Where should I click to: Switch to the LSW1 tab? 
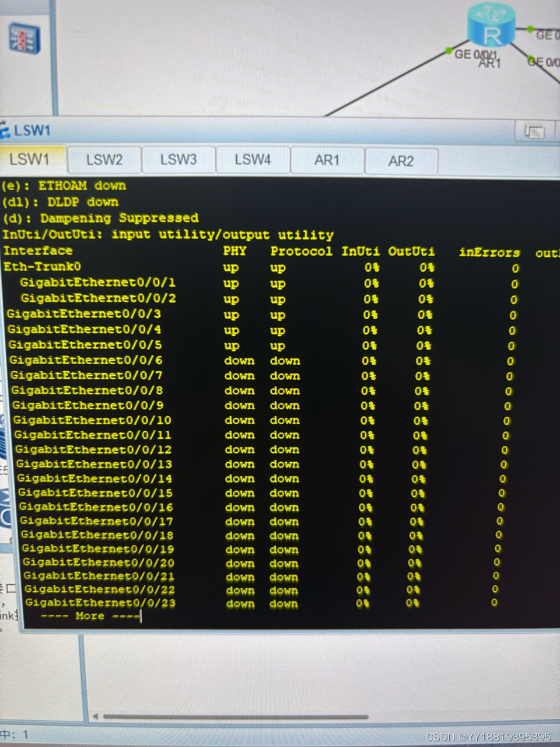[x=30, y=159]
